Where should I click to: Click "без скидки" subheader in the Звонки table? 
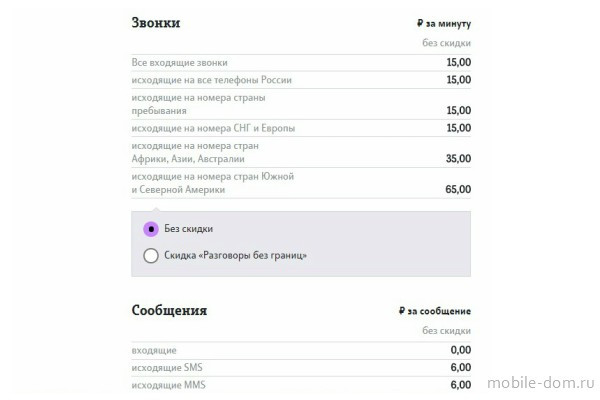[x=446, y=44]
